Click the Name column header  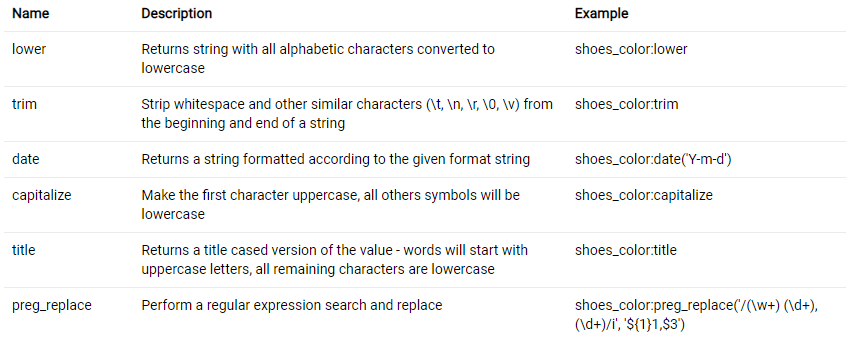point(31,13)
